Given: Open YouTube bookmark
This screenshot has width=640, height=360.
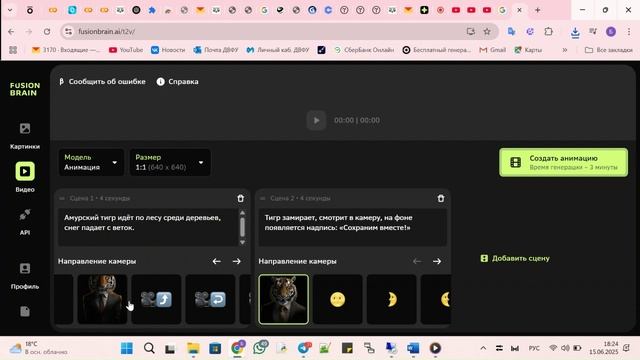Looking at the screenshot, I should (126, 50).
